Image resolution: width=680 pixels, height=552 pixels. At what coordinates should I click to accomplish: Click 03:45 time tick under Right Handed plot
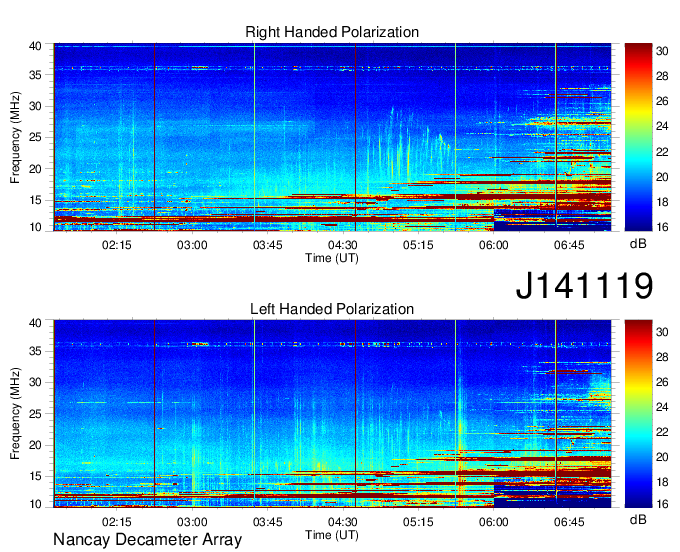point(268,245)
